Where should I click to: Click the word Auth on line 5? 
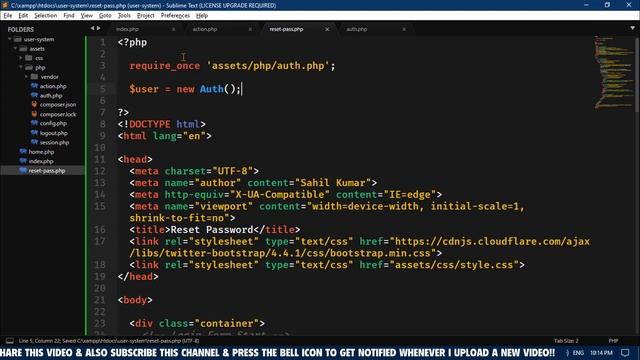[x=211, y=89]
